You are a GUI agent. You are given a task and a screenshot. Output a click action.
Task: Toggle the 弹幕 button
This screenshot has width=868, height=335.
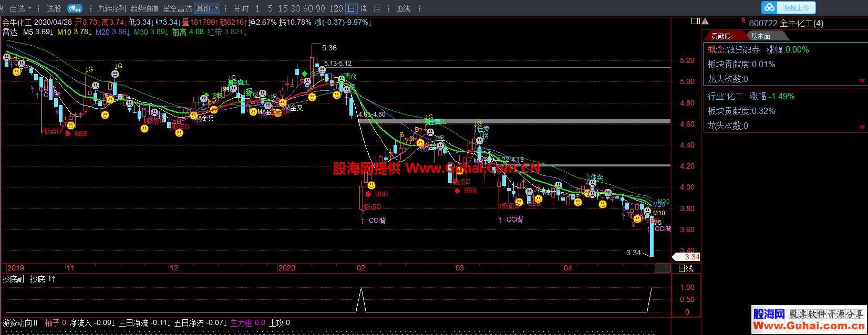click(x=75, y=8)
